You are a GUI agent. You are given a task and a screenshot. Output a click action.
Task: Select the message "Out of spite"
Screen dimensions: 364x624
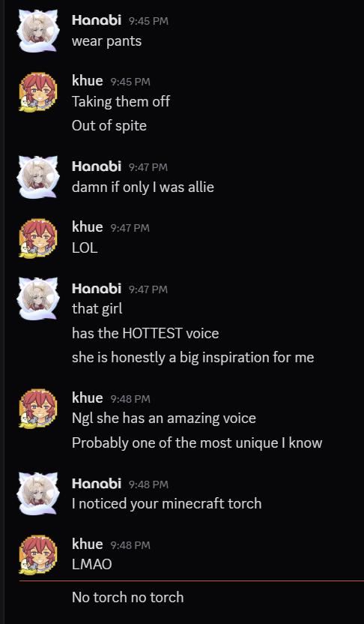[109, 126]
